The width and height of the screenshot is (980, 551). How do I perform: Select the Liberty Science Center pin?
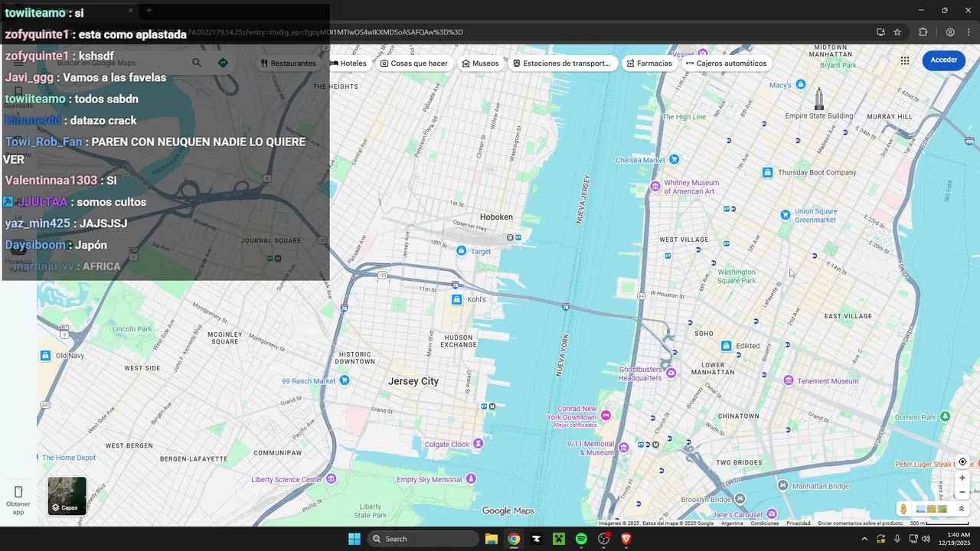point(331,479)
